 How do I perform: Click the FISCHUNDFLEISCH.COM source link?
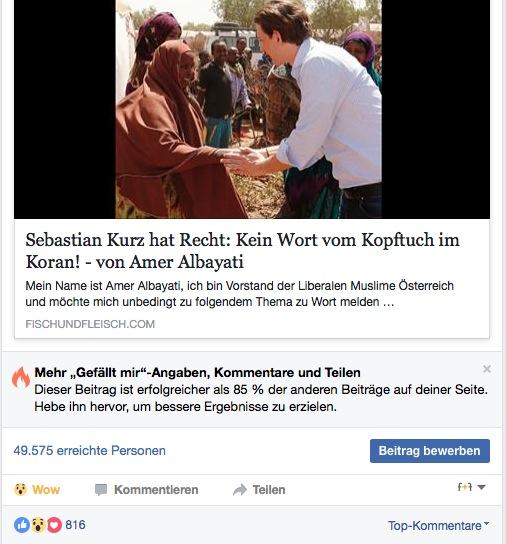90,324
